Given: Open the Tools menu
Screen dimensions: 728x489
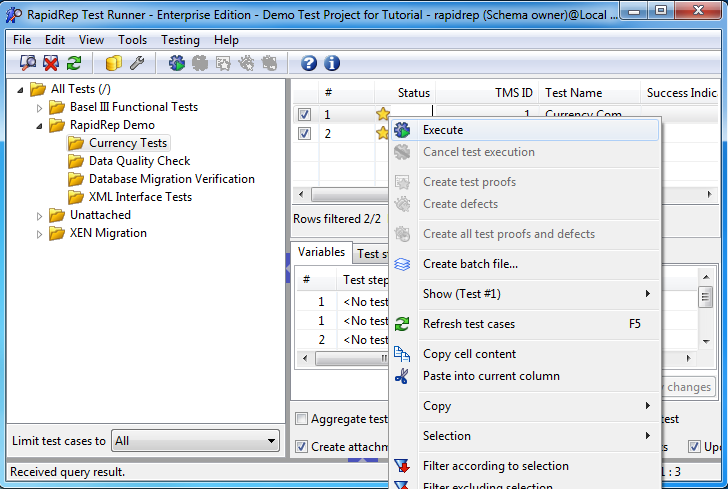Looking at the screenshot, I should click(132, 40).
